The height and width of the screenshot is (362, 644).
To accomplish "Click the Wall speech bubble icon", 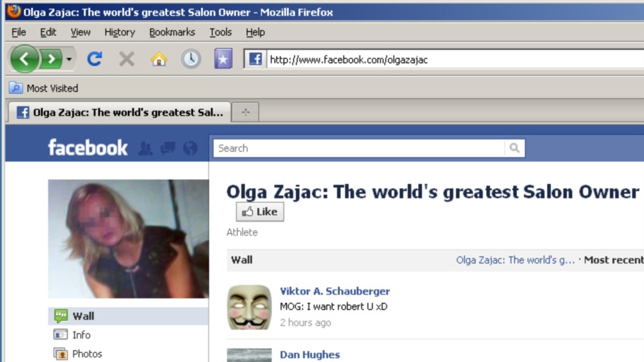I will [61, 316].
